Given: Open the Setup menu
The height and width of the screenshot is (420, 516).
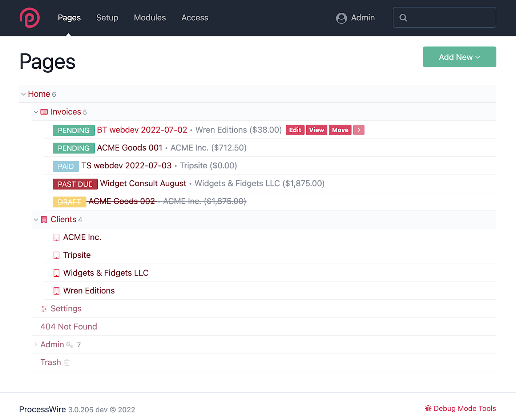Looking at the screenshot, I should click(x=107, y=17).
